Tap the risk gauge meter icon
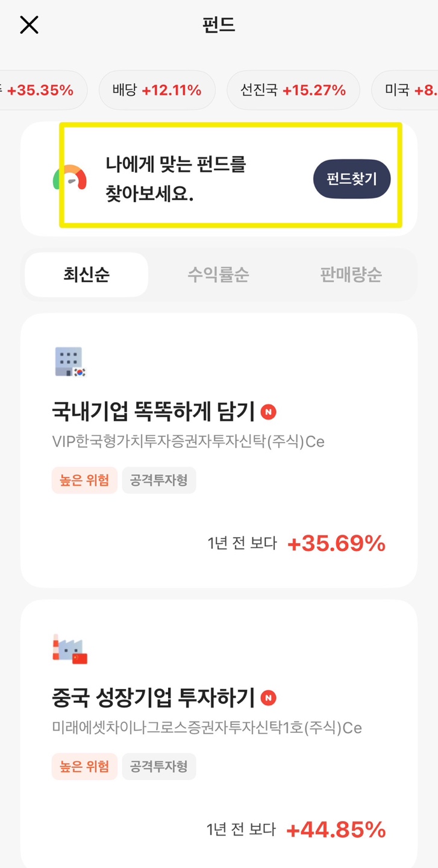The width and height of the screenshot is (438, 868). (70, 177)
